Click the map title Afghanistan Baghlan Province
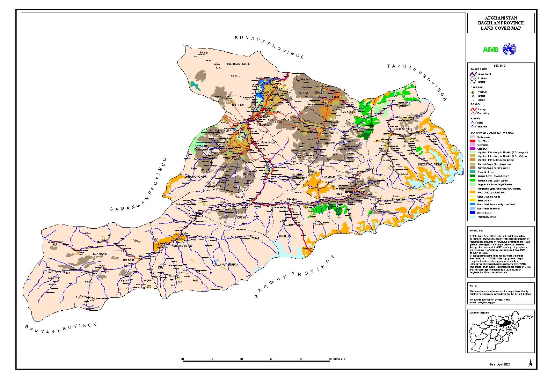 pos(501,23)
